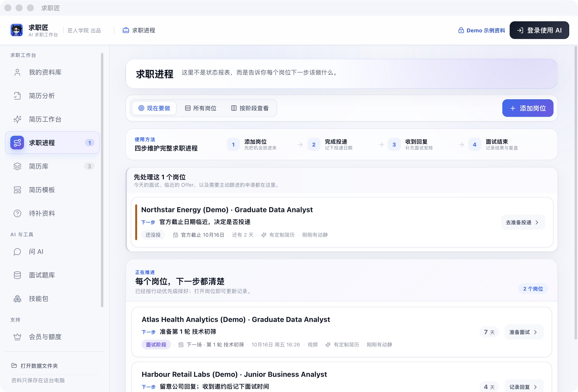Click 去准备投递 on the Northstar card
Image resolution: width=578 pixels, height=392 pixels.
[x=523, y=222]
